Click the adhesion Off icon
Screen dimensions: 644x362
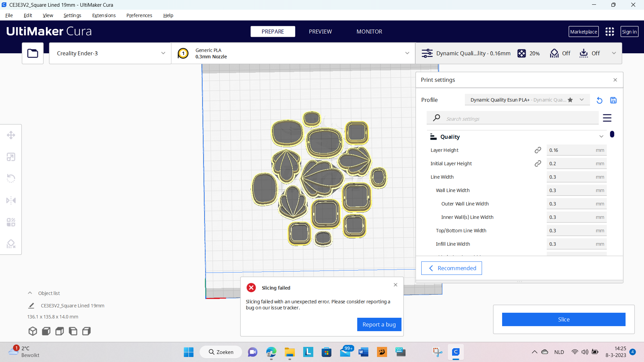[584, 53]
